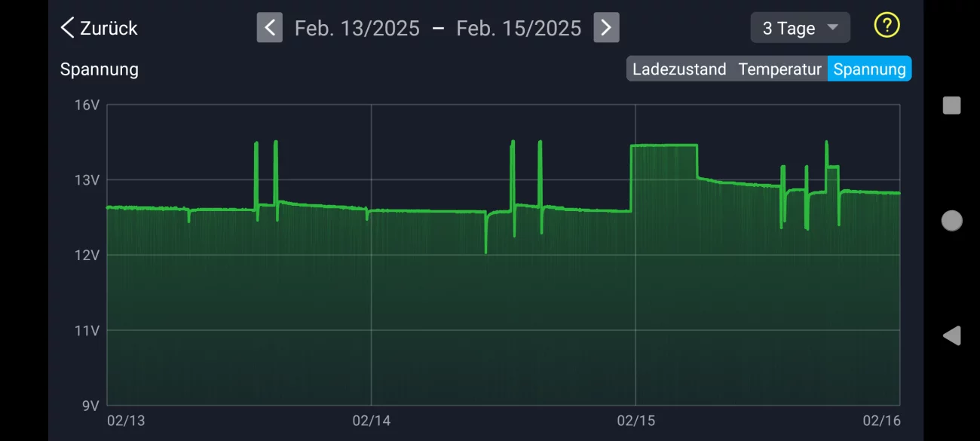The width and height of the screenshot is (980, 441).
Task: Tap the end date Feb. 15/2025
Action: pyautogui.click(x=519, y=29)
